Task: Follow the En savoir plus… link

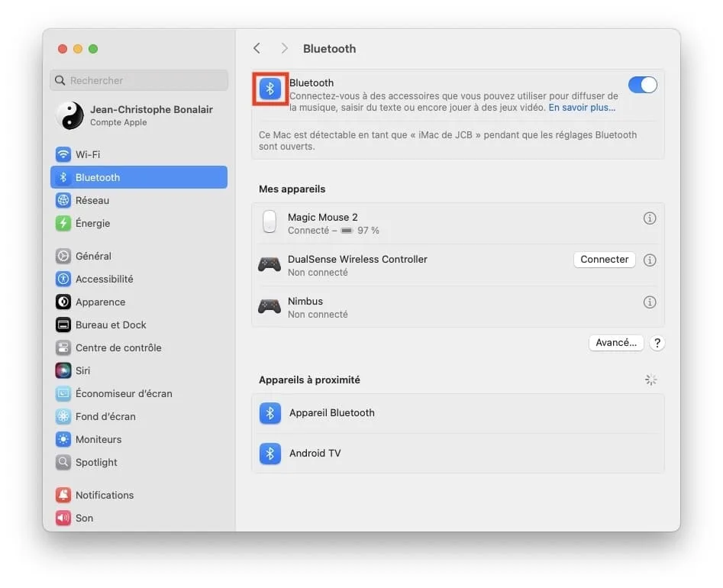Action: 582,108
